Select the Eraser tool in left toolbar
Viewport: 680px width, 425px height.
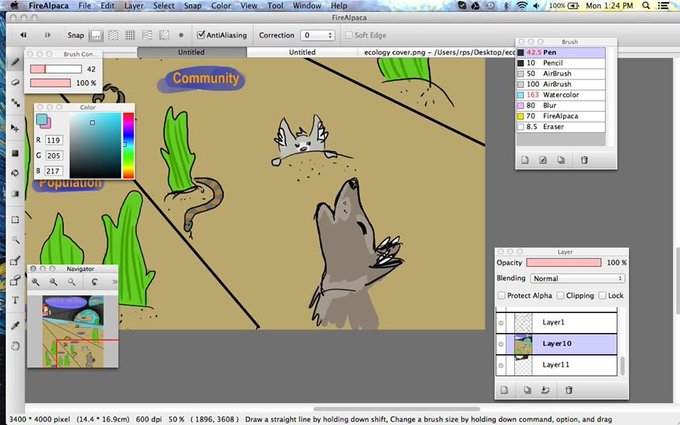point(15,82)
